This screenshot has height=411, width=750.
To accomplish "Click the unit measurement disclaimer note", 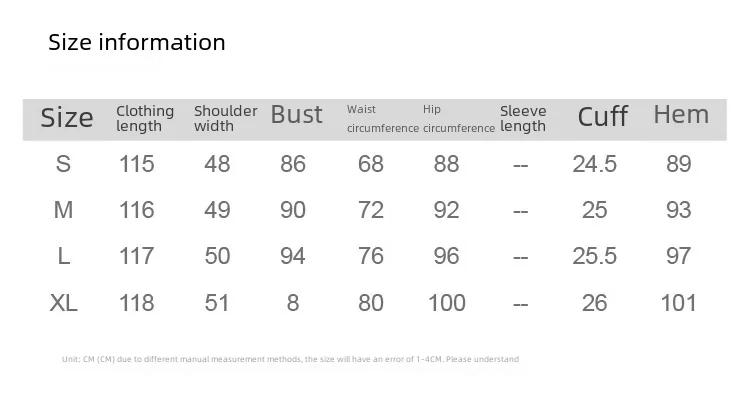I will pos(290,359).
